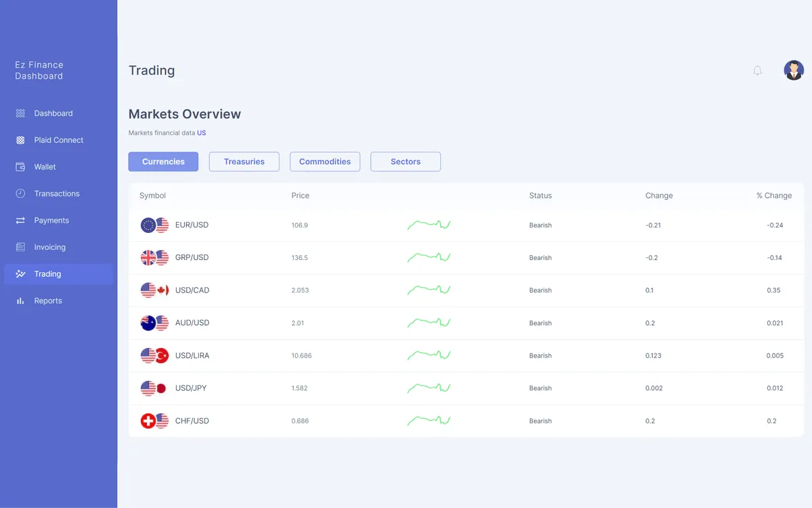Click the USD/LIRA flag pair icon

155,356
